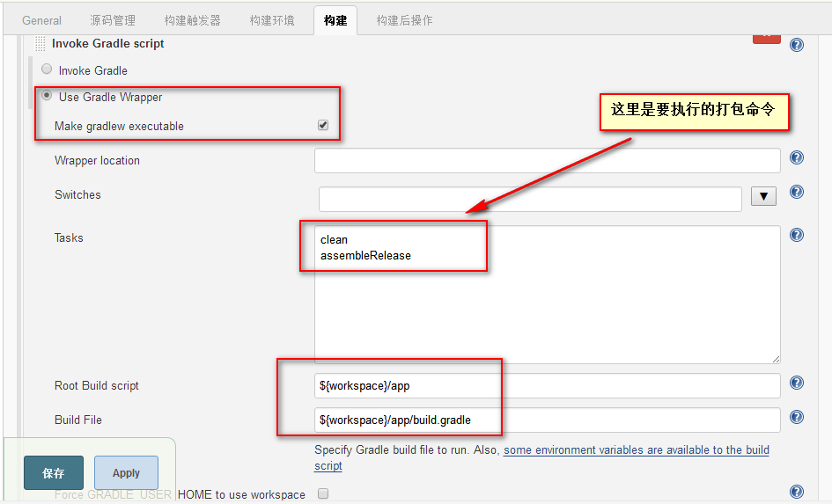Switch to the 构建环境 tab

(x=272, y=20)
